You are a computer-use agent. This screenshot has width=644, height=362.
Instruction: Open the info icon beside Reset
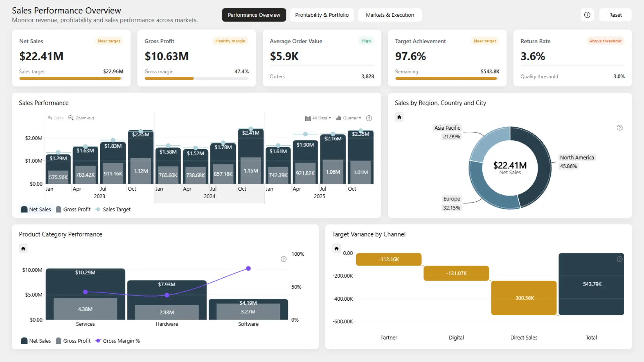[587, 15]
